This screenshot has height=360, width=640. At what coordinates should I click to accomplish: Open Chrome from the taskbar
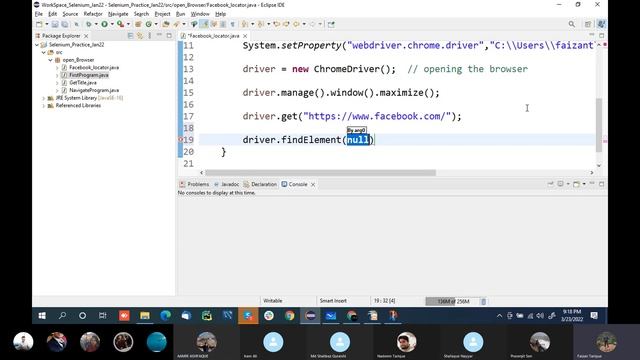289,316
